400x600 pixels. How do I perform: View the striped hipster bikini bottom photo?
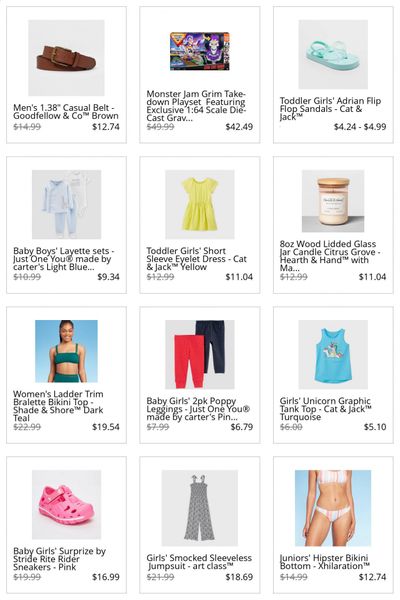point(333,508)
